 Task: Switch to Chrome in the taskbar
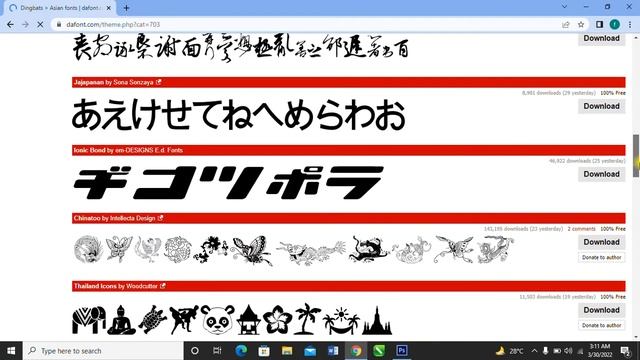click(356, 351)
